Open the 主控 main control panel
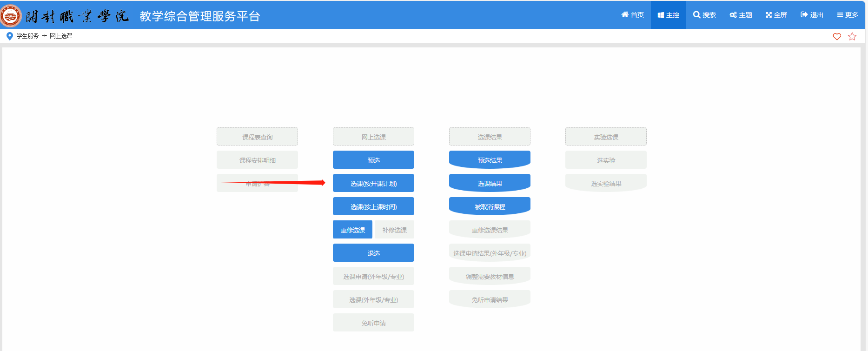The image size is (868, 351). click(x=668, y=15)
